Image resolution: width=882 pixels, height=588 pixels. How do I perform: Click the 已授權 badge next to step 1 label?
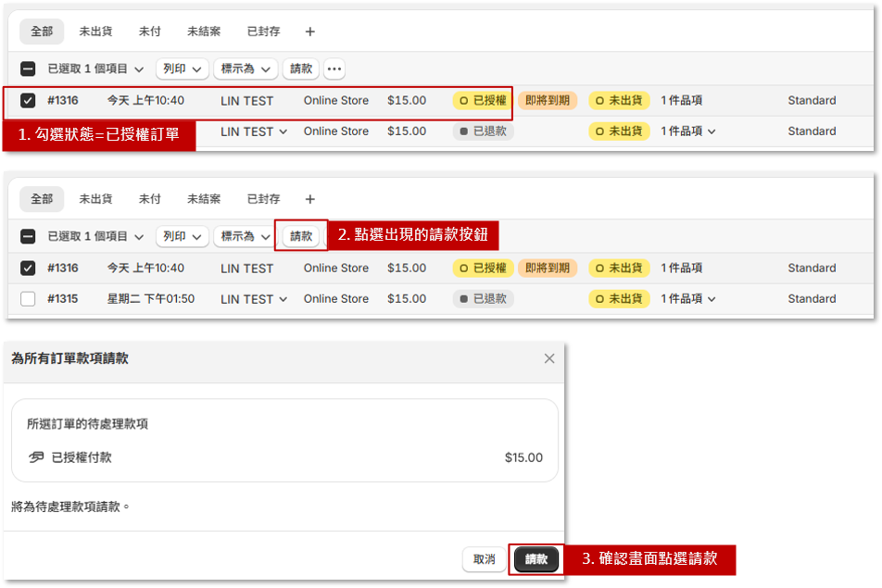(x=481, y=100)
